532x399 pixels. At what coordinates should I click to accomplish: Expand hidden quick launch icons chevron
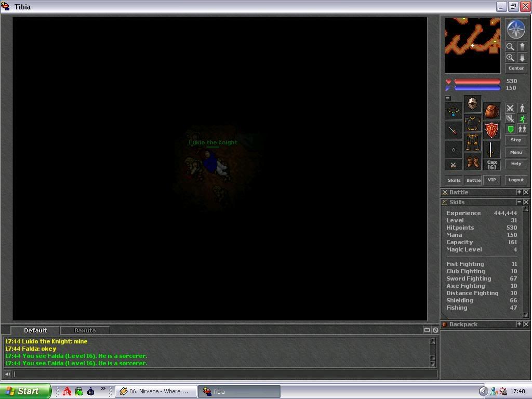point(103,389)
